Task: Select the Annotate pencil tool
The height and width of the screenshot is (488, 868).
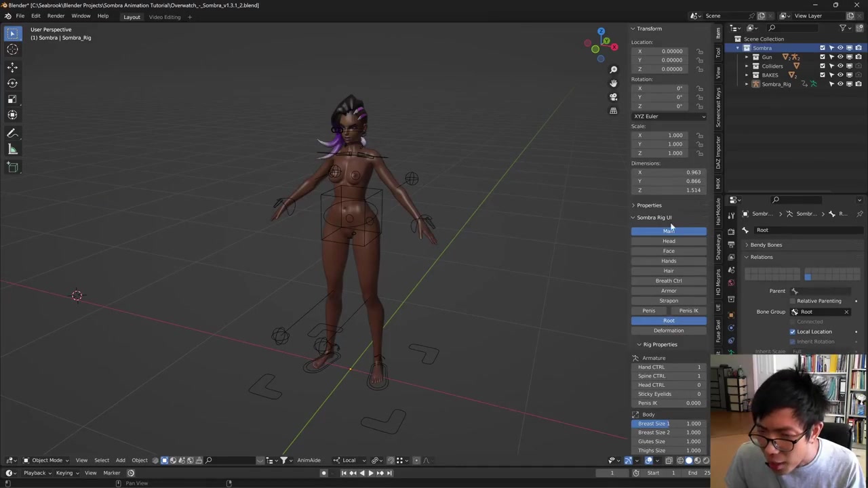Action: click(12, 134)
